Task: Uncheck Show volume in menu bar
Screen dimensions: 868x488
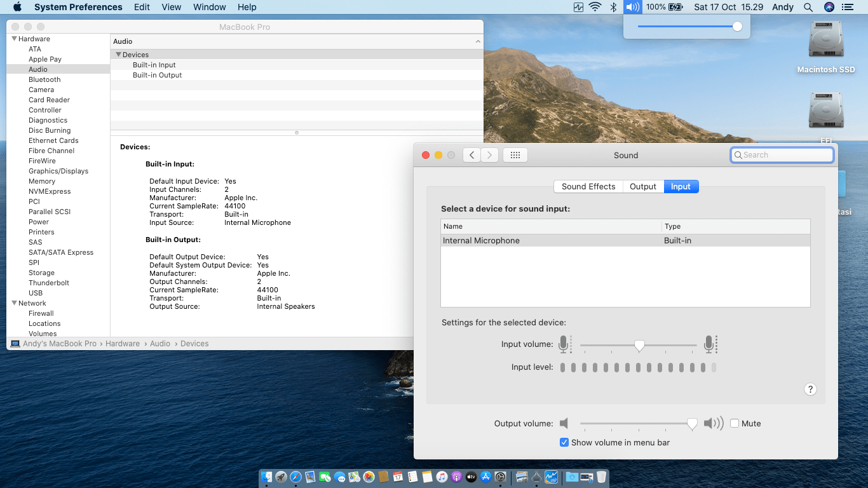Action: pos(564,442)
